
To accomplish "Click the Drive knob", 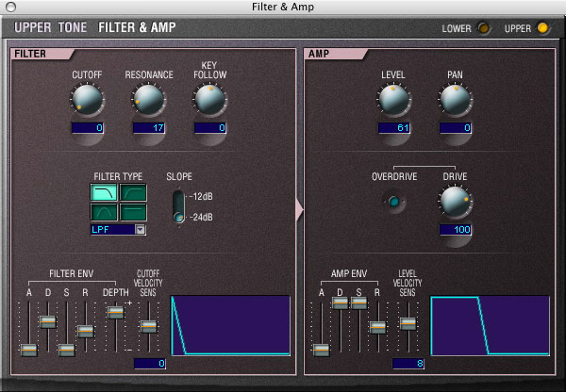I will [455, 201].
